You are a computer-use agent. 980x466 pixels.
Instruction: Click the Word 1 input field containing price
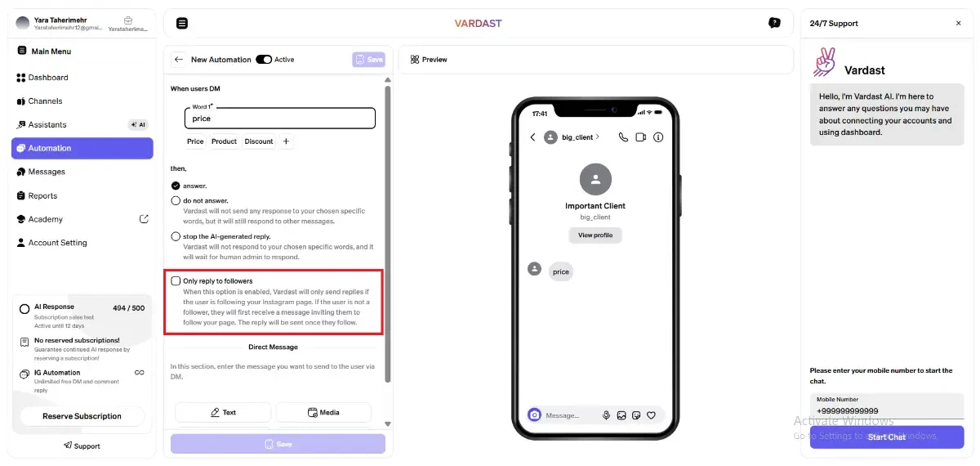pyautogui.click(x=280, y=118)
